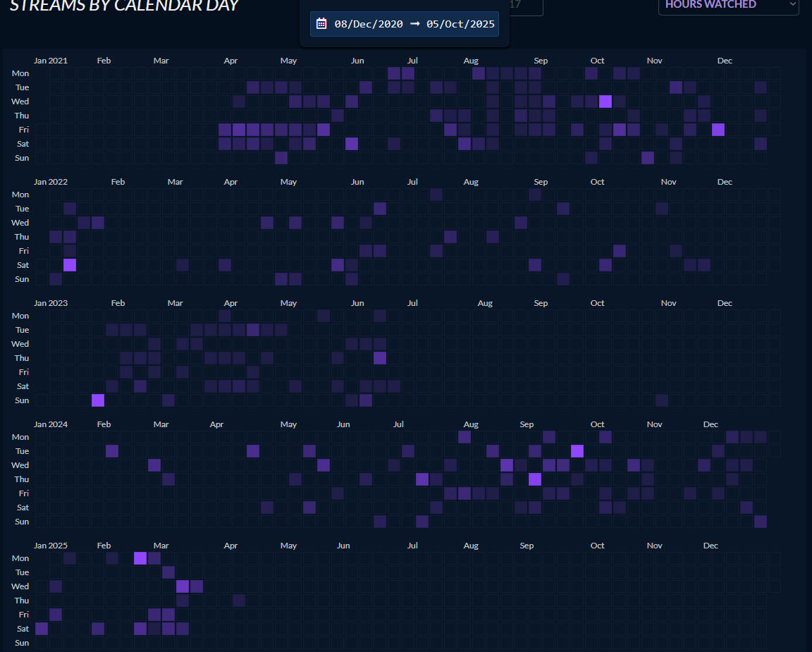Select the lone Sunday cell in November 2023
This screenshot has width=812, height=652.
(x=662, y=400)
